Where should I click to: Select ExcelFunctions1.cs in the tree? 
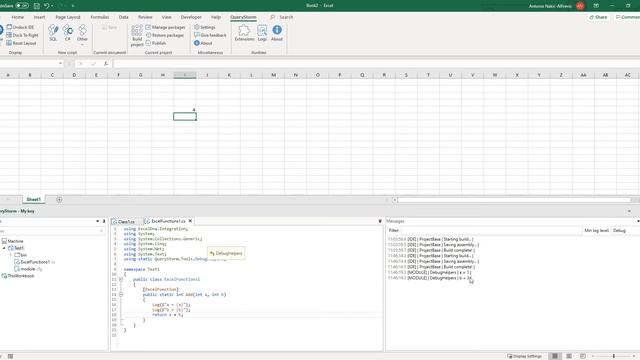(35, 262)
